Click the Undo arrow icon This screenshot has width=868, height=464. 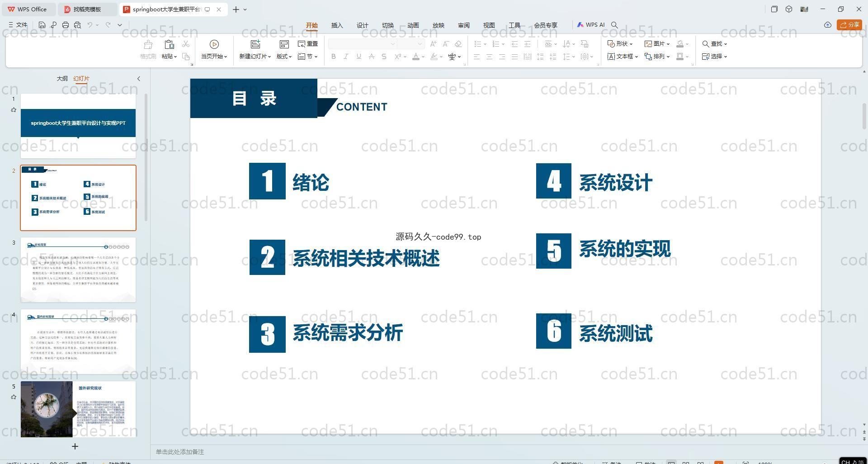(90, 25)
